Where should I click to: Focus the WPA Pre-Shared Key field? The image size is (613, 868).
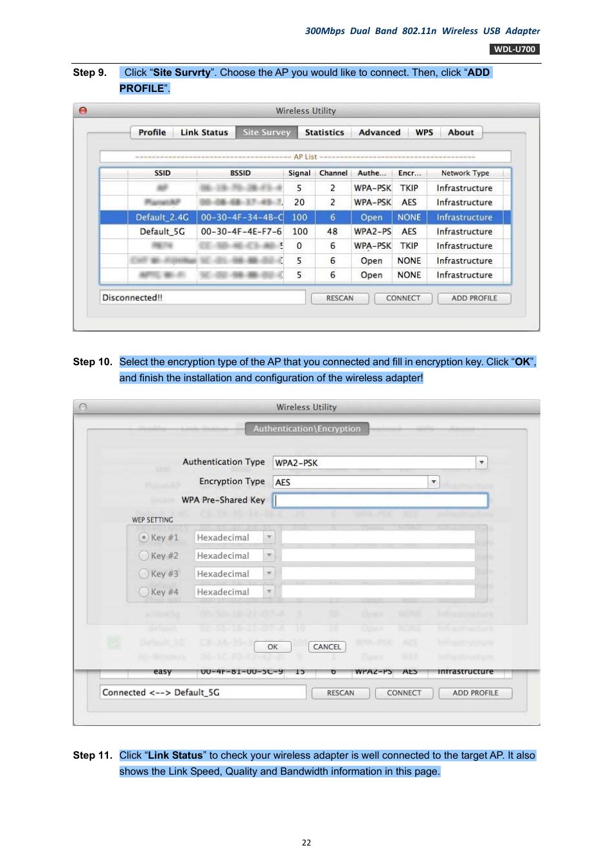380,500
